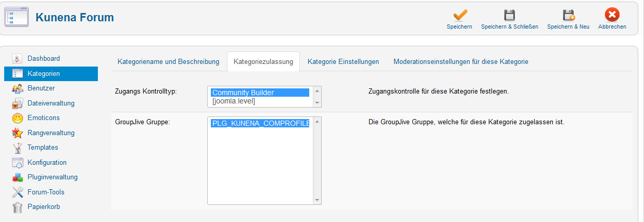
Task: Open the Papierkorb trash icon
Action: click(18, 207)
